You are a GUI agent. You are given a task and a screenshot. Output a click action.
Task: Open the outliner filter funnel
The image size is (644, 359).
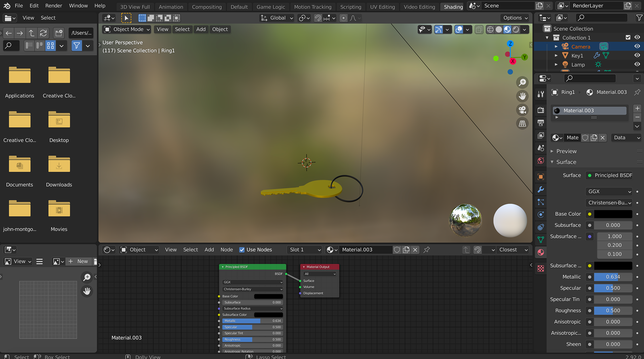(x=639, y=18)
